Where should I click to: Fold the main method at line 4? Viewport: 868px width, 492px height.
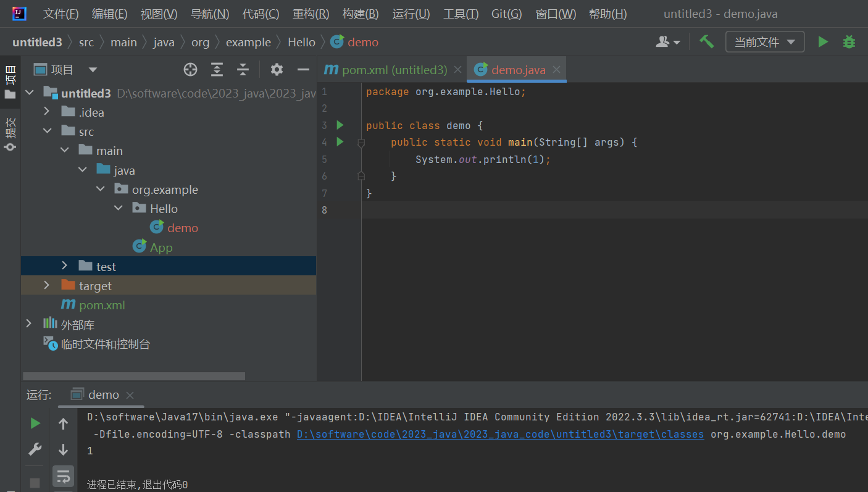coord(361,143)
